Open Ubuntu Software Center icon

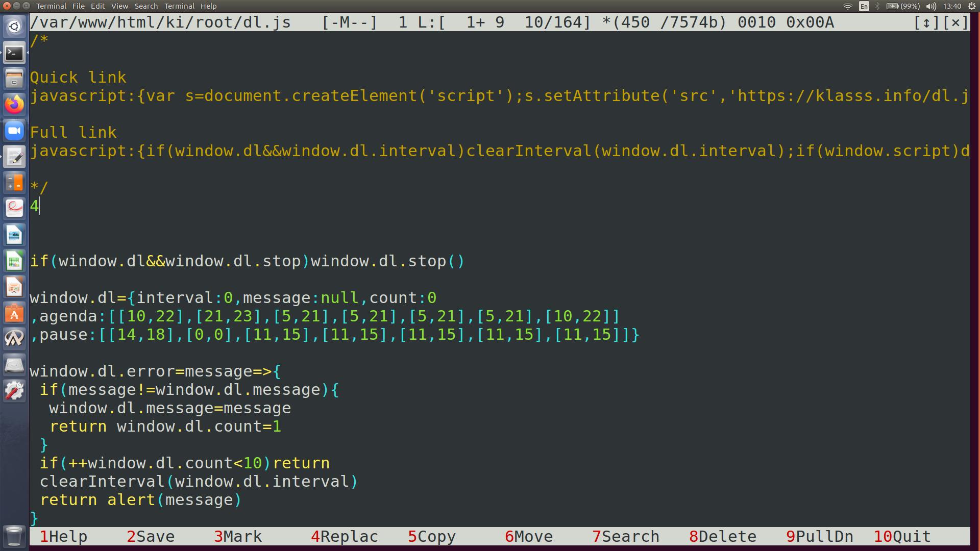pos(14,313)
